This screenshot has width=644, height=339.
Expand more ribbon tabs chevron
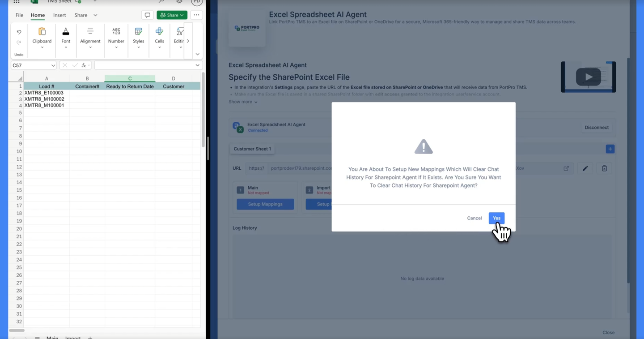click(95, 15)
